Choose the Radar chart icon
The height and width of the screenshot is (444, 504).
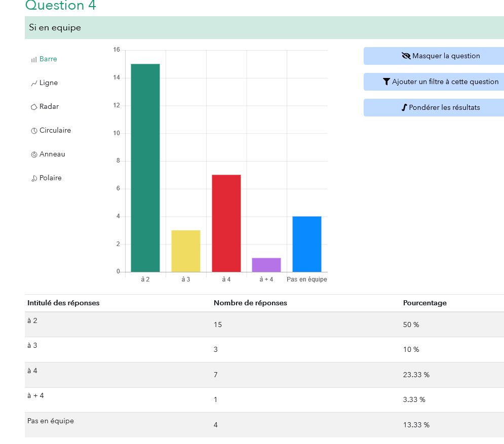(34, 107)
